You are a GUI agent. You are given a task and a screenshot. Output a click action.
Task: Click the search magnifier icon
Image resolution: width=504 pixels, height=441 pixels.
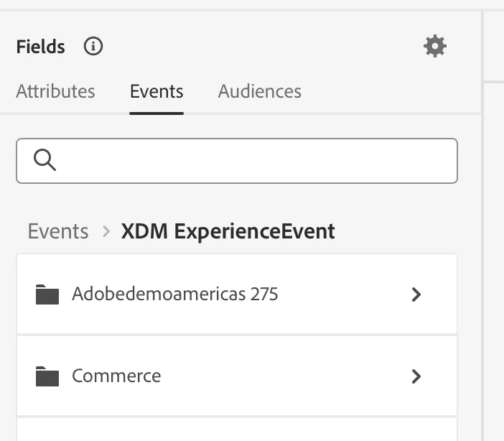(x=45, y=160)
